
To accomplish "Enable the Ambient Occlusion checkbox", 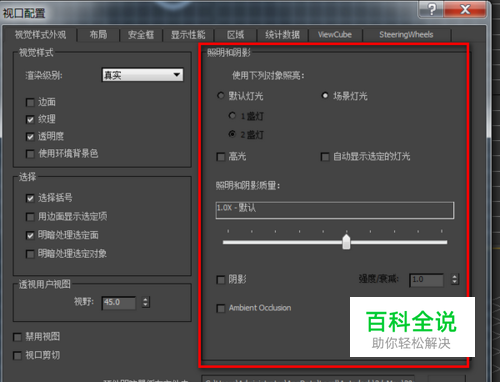I will (221, 308).
